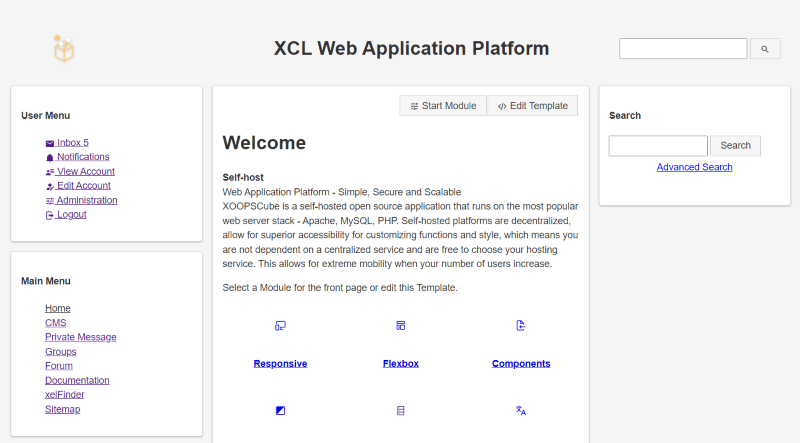This screenshot has width=800, height=443.
Task: Click the contrast half-square icon
Action: [x=280, y=410]
